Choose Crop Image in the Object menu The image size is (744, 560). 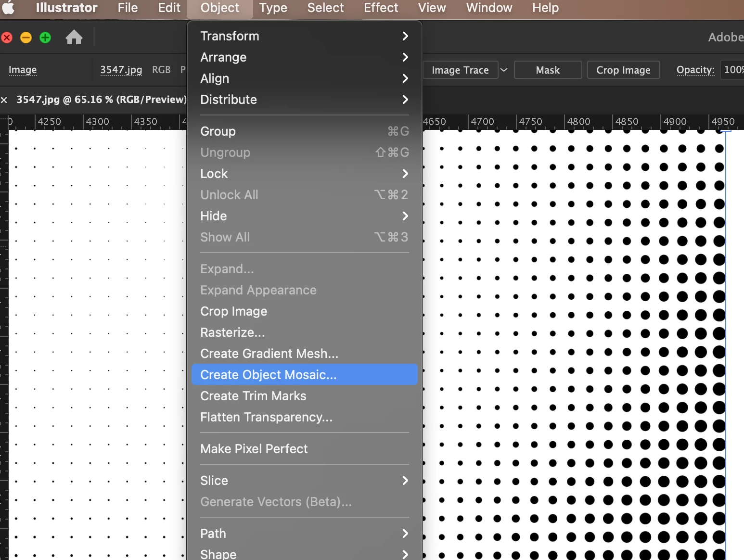pos(305,311)
